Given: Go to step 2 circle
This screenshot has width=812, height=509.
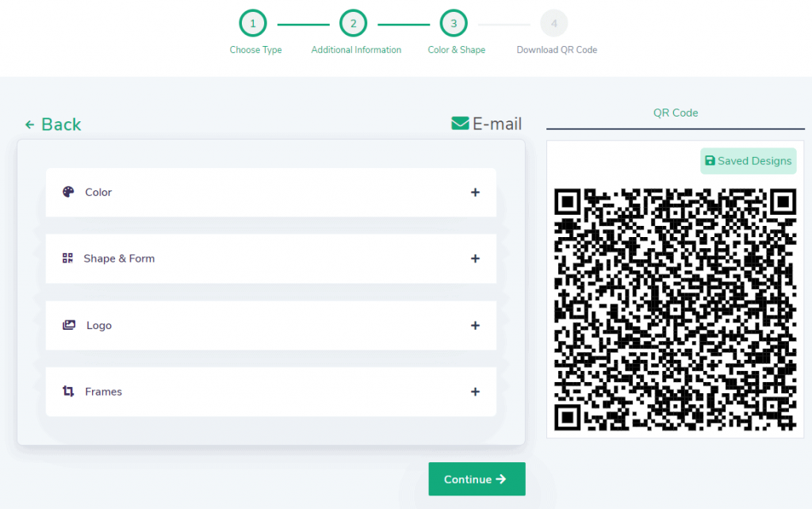Looking at the screenshot, I should point(353,23).
